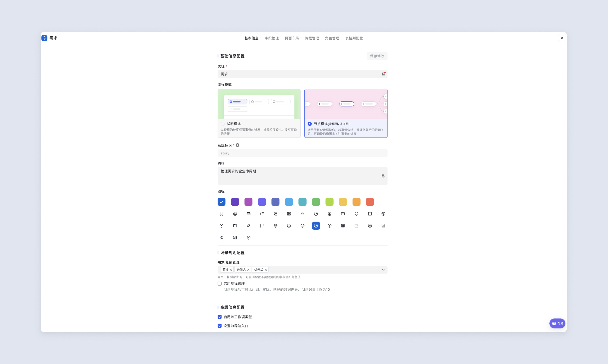This screenshot has width=608, height=364.
Task: Click into the 描述 text area
Action: (302, 176)
